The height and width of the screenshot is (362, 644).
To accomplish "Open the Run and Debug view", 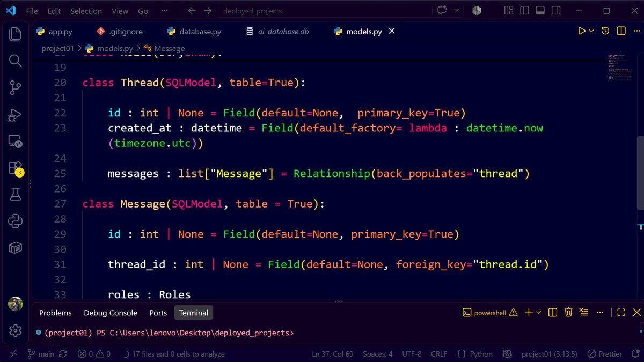I will click(x=16, y=114).
